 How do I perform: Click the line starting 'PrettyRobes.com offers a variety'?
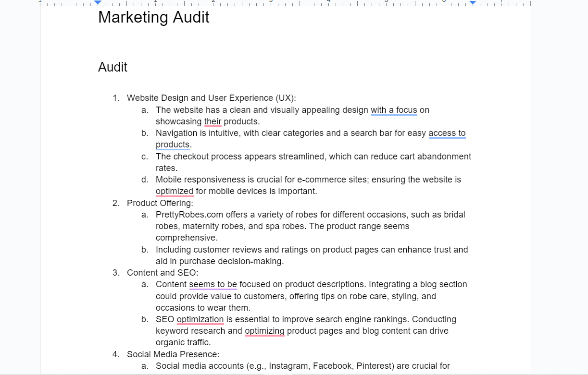click(311, 215)
